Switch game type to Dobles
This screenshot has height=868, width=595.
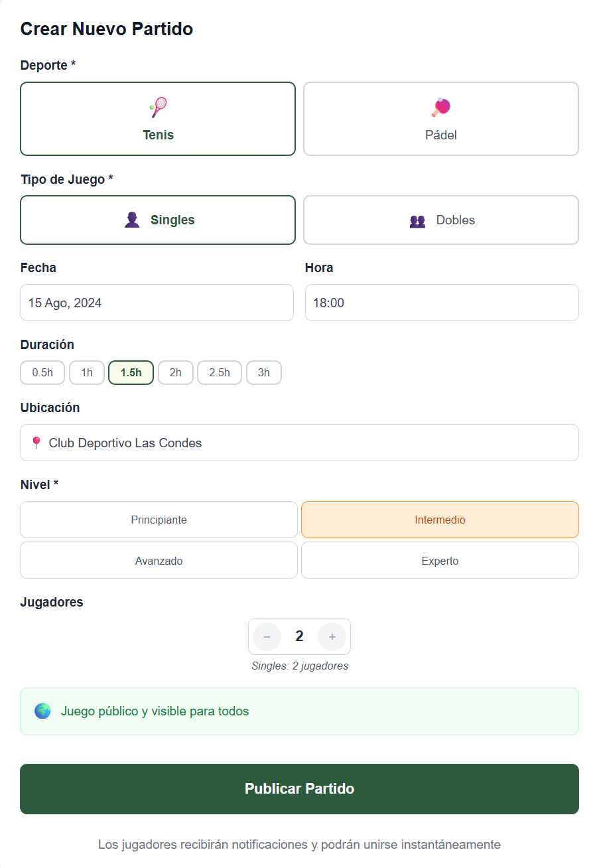440,220
